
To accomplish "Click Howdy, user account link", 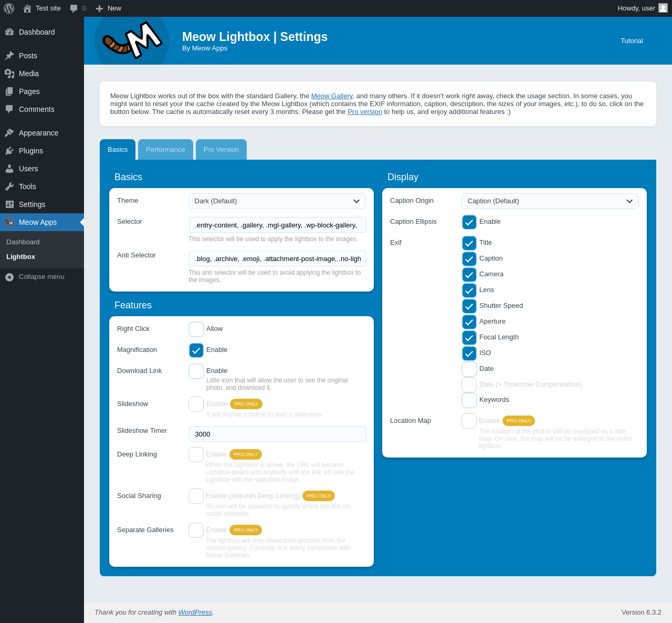I will coord(643,8).
